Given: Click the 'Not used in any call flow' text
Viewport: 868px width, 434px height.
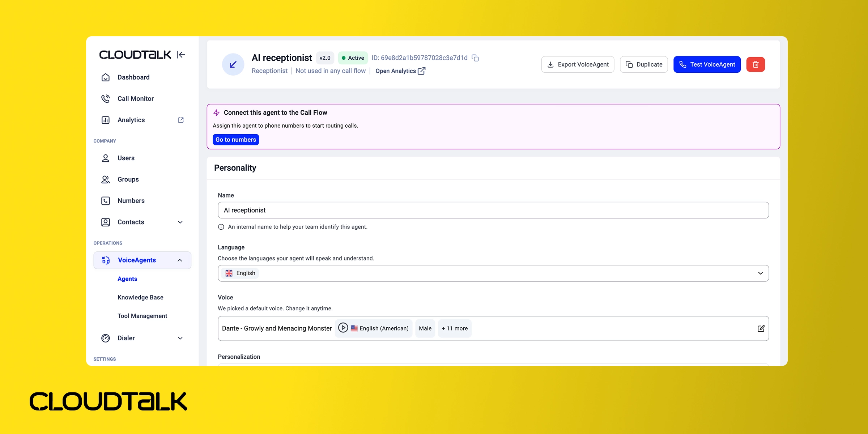Looking at the screenshot, I should point(331,71).
